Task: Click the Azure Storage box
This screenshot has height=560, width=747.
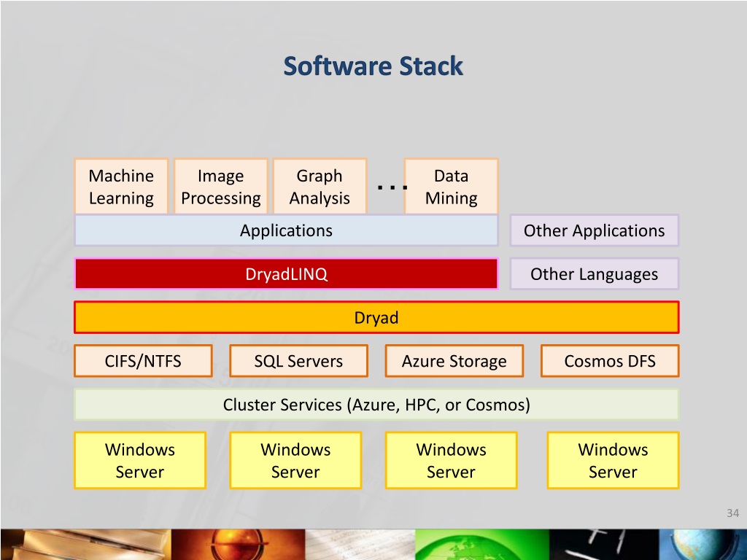Action: [x=454, y=361]
